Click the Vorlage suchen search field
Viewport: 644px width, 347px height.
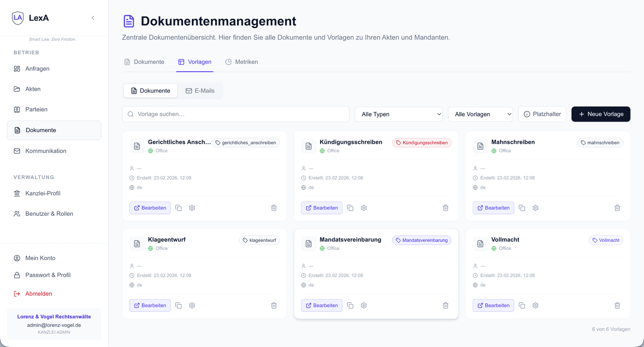236,114
